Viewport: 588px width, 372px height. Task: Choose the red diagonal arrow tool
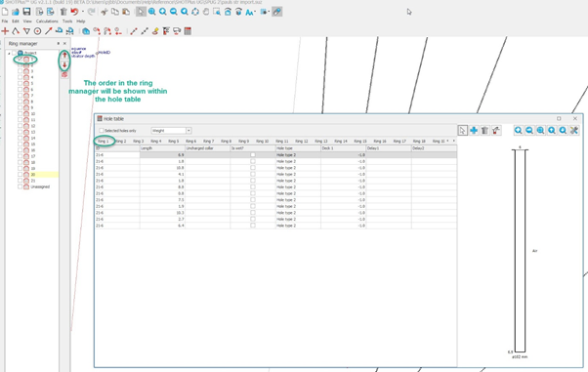tap(49, 31)
